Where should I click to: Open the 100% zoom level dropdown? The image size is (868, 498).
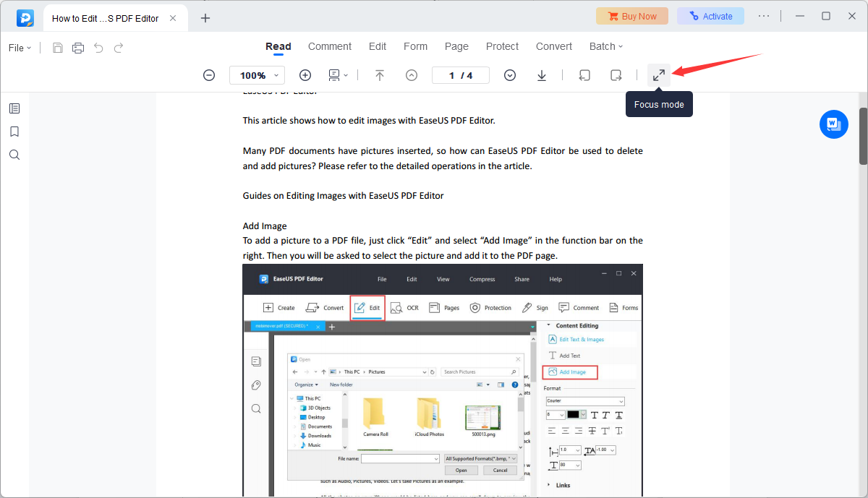[257, 75]
